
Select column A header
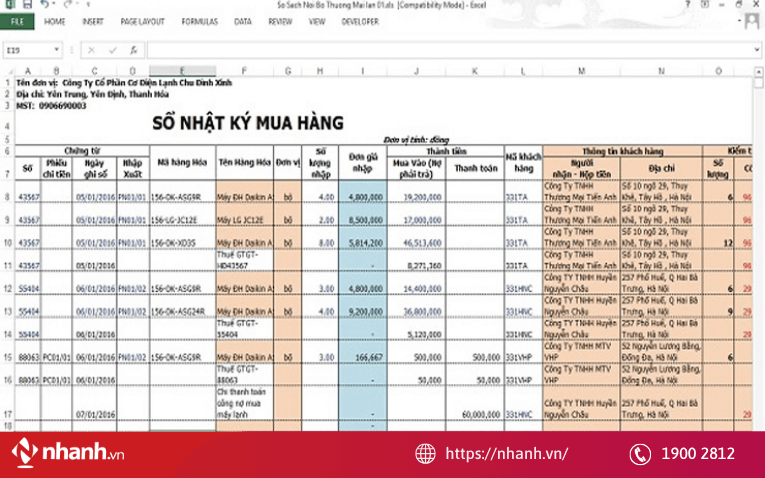(x=28, y=71)
